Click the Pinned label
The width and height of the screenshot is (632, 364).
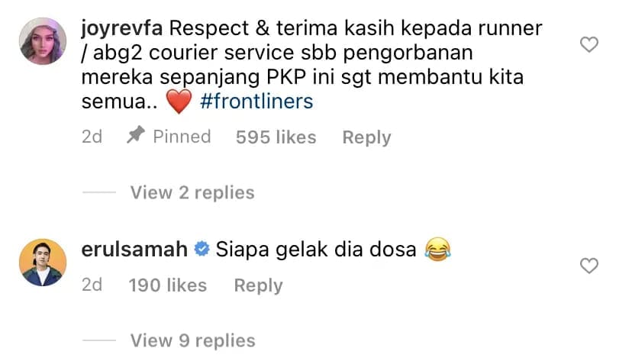[182, 137]
